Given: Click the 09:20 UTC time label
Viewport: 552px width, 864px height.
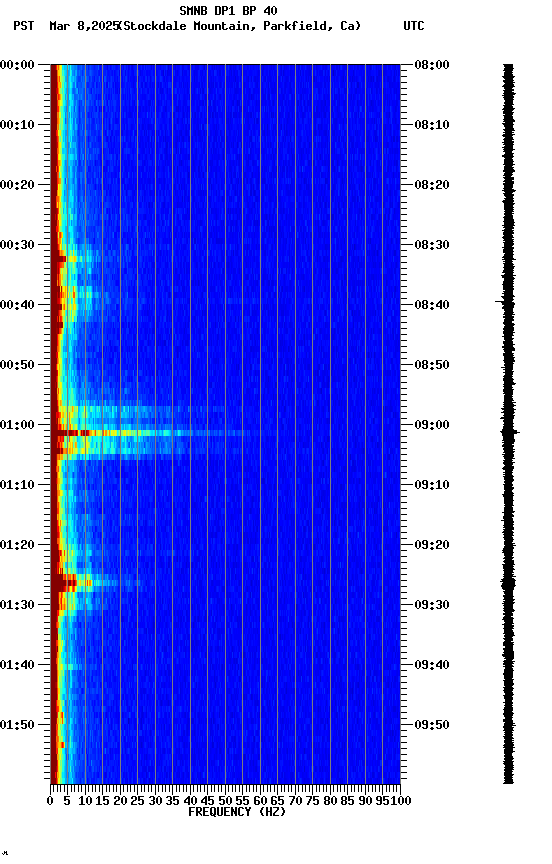Looking at the screenshot, I should 432,546.
